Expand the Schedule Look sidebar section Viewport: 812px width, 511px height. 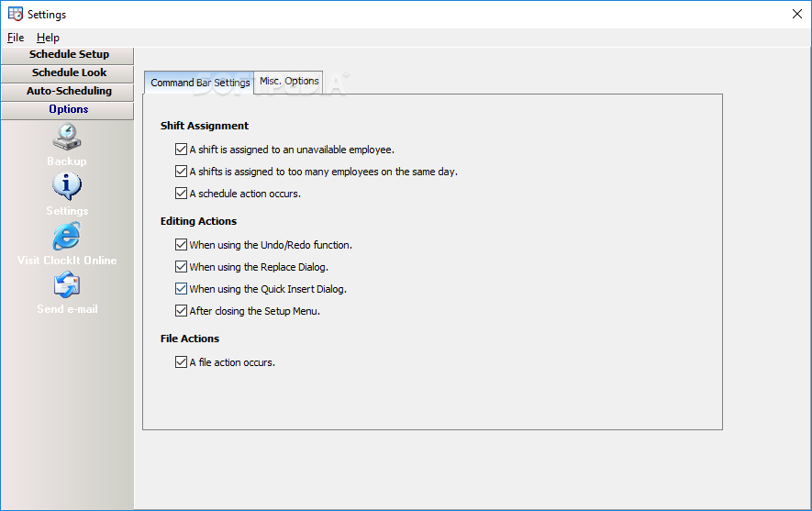click(x=68, y=72)
